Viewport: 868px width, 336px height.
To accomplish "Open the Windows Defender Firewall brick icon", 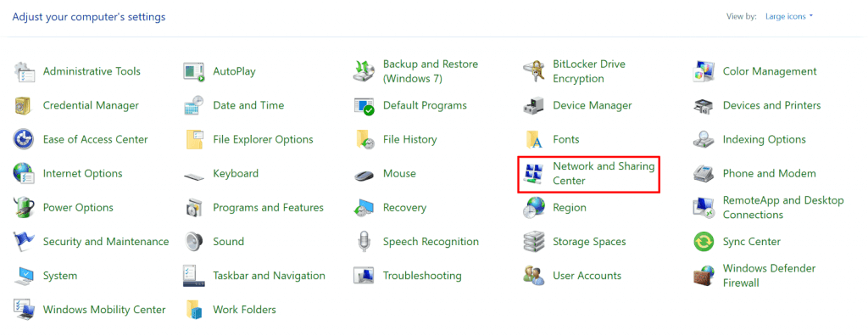I will [x=704, y=276].
